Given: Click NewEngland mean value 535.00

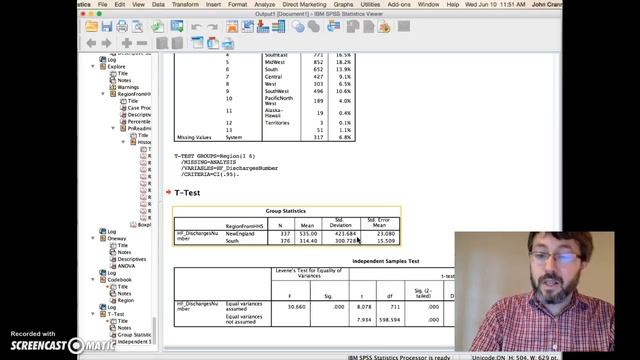Looking at the screenshot, I should tap(308, 234).
